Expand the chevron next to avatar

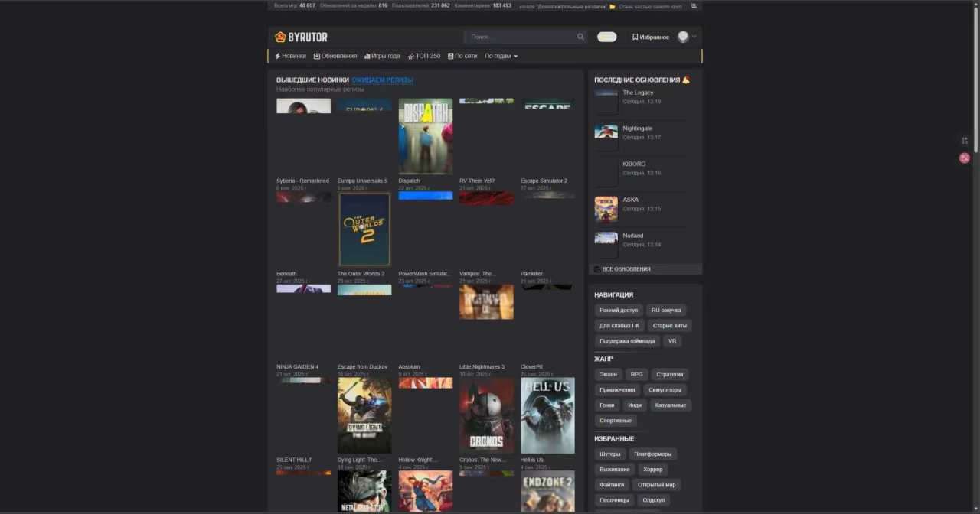694,37
